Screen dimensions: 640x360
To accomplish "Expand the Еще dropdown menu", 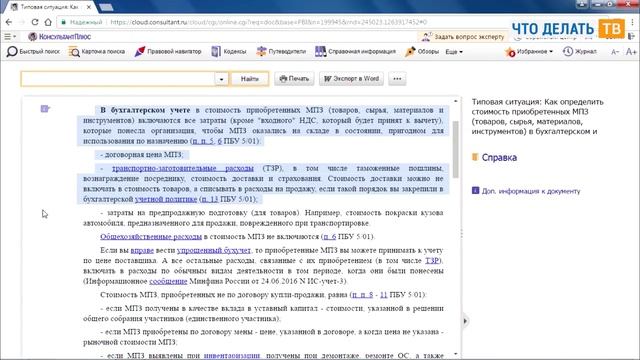I will 454,52.
